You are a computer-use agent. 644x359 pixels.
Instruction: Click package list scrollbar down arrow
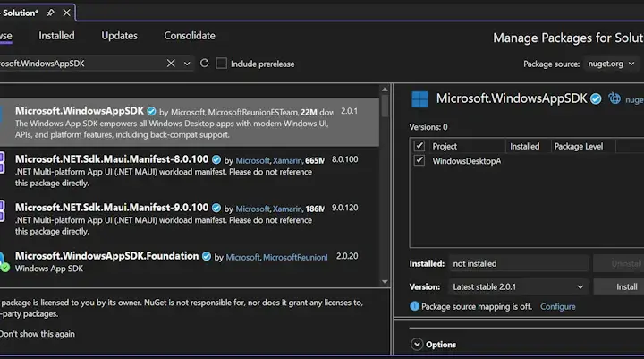(385, 282)
